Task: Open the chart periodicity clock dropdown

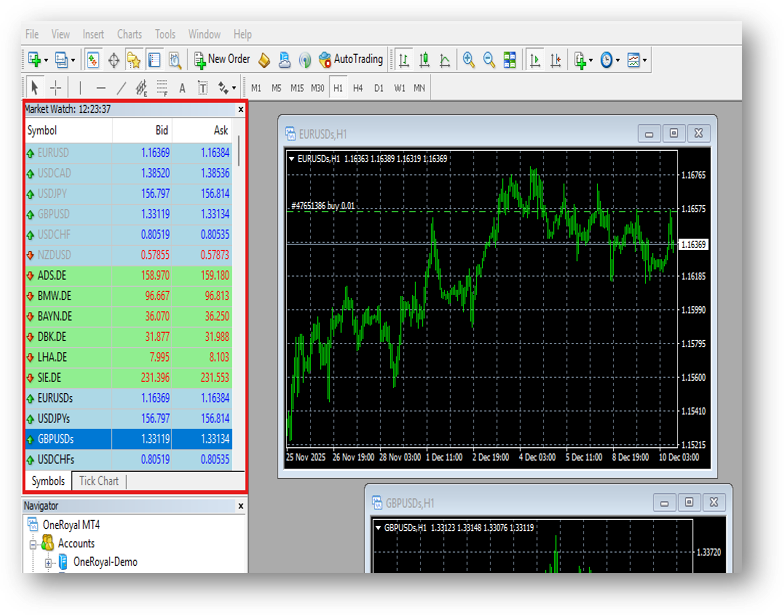Action: [x=609, y=60]
